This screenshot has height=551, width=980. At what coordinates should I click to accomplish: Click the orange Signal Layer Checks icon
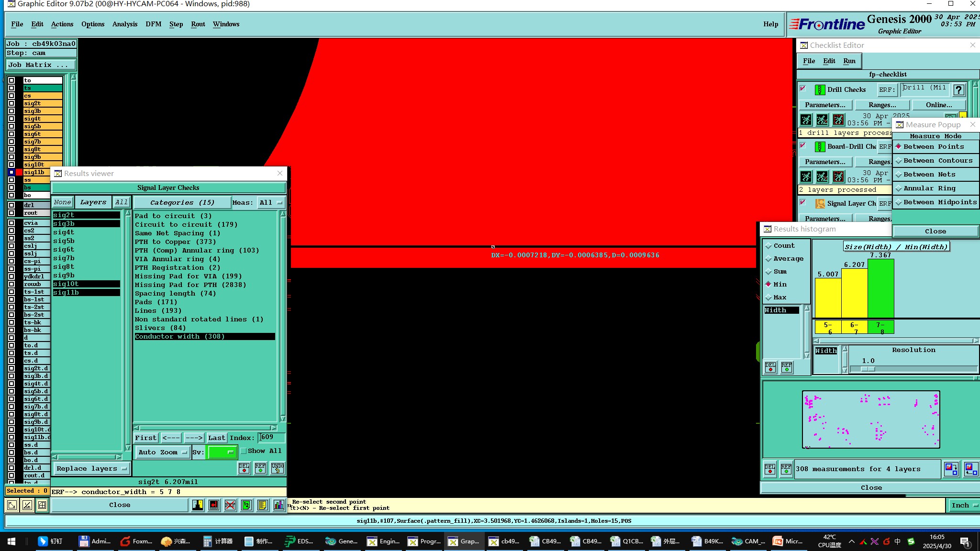point(820,204)
